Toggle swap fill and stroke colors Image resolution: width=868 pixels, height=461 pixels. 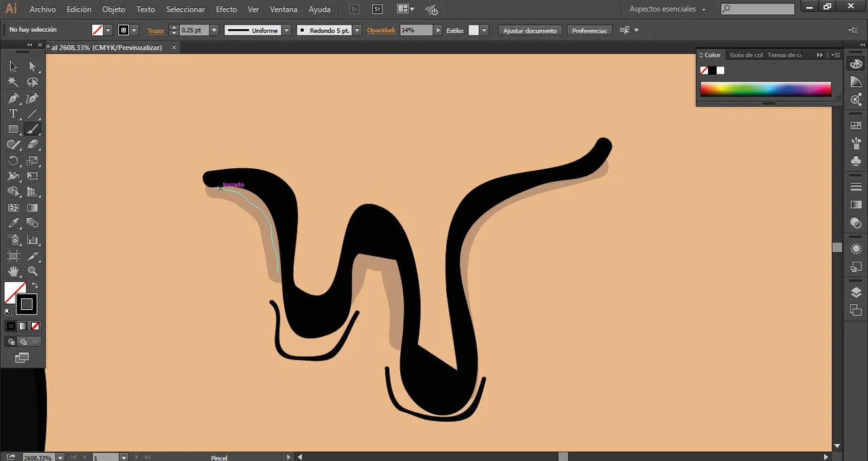pyautogui.click(x=35, y=285)
